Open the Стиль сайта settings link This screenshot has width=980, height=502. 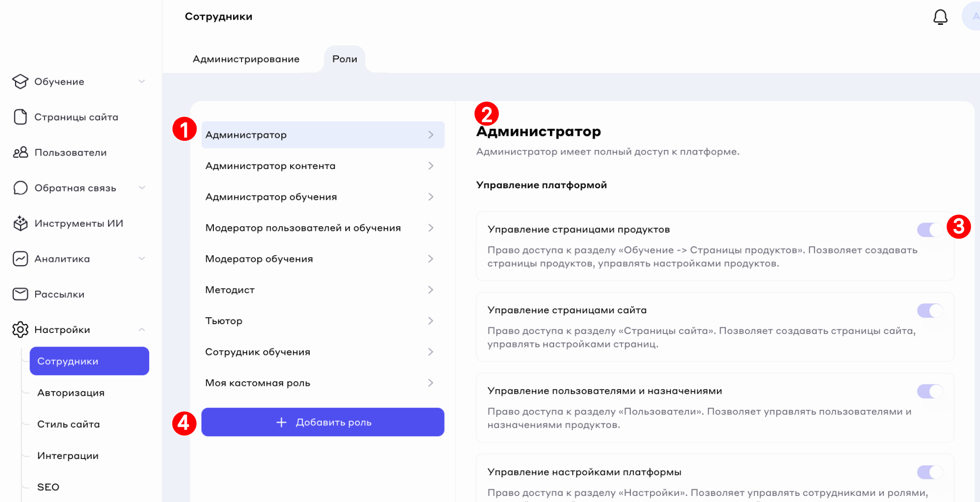tap(68, 424)
